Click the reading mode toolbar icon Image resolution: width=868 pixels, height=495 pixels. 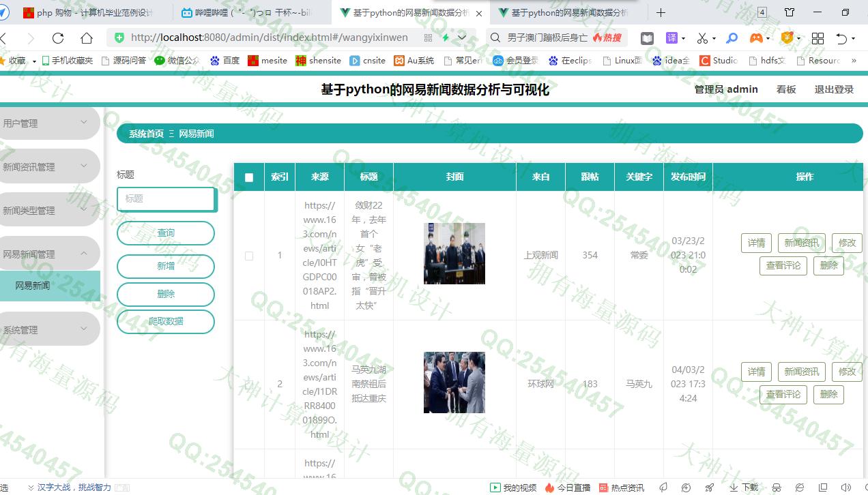(646, 38)
